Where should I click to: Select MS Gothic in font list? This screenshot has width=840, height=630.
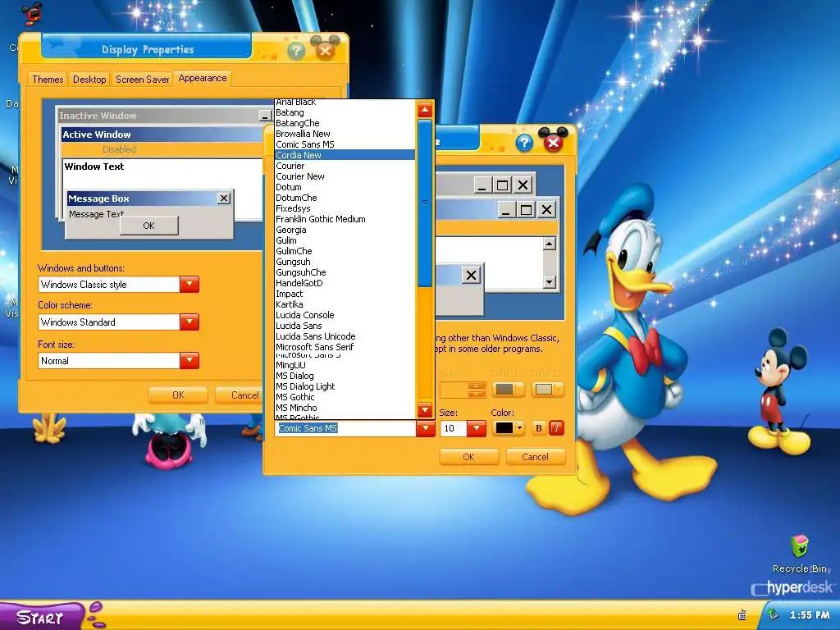(x=345, y=398)
